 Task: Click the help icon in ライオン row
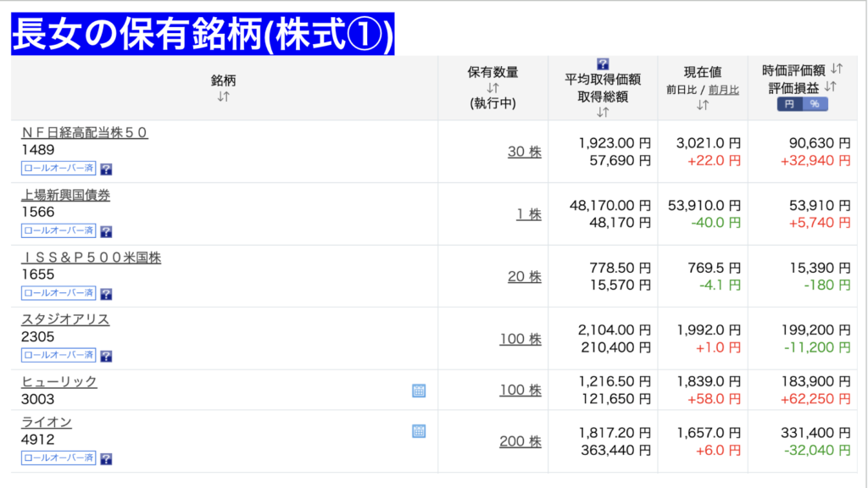(106, 458)
